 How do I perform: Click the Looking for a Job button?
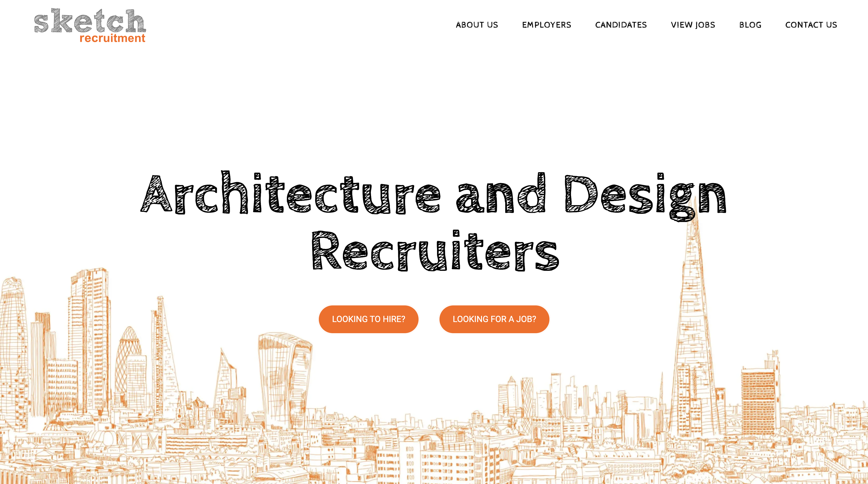pyautogui.click(x=494, y=319)
